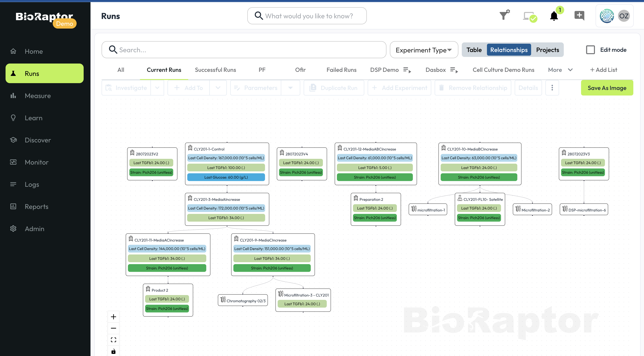Switch to Table view
This screenshot has height=356, width=644.
(x=474, y=50)
